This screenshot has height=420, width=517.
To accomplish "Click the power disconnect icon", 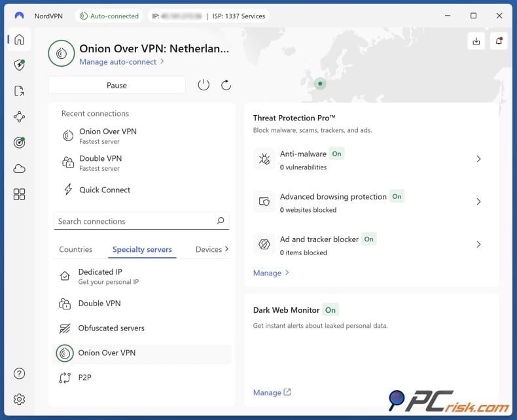I will (x=204, y=85).
